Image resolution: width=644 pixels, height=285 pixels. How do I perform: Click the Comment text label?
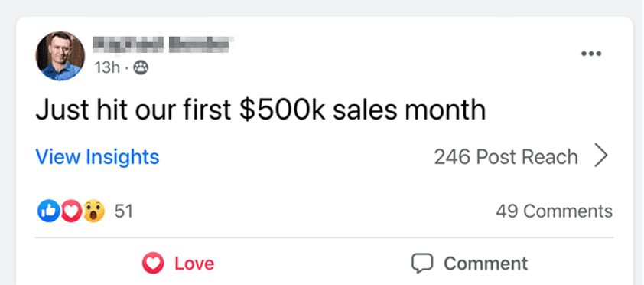(486, 264)
